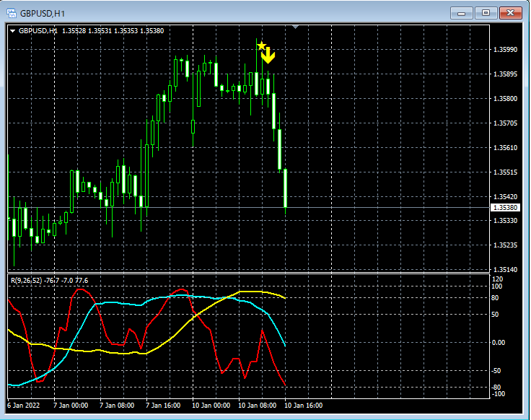Click the 1.35705 price scale label
Screen dimensions: 531x420
tap(505, 123)
